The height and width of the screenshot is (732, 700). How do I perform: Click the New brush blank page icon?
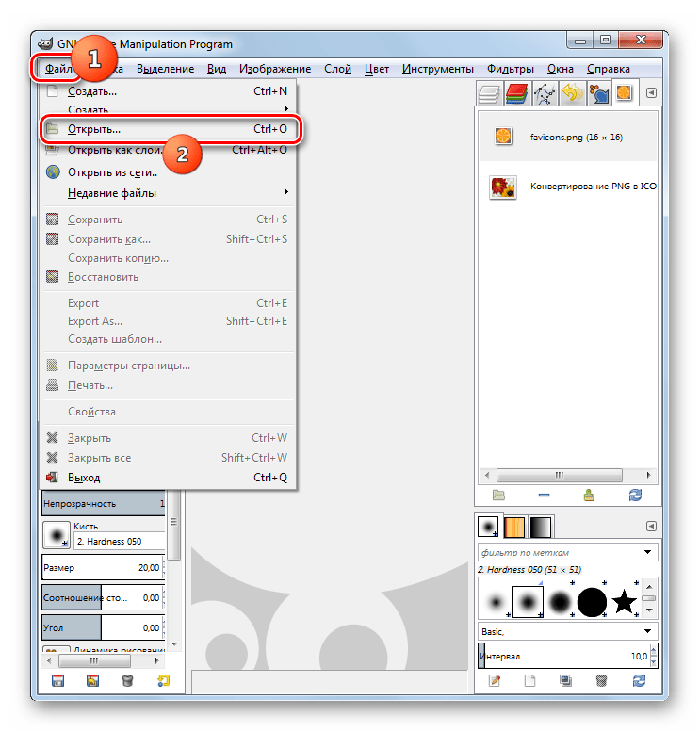pos(530,680)
